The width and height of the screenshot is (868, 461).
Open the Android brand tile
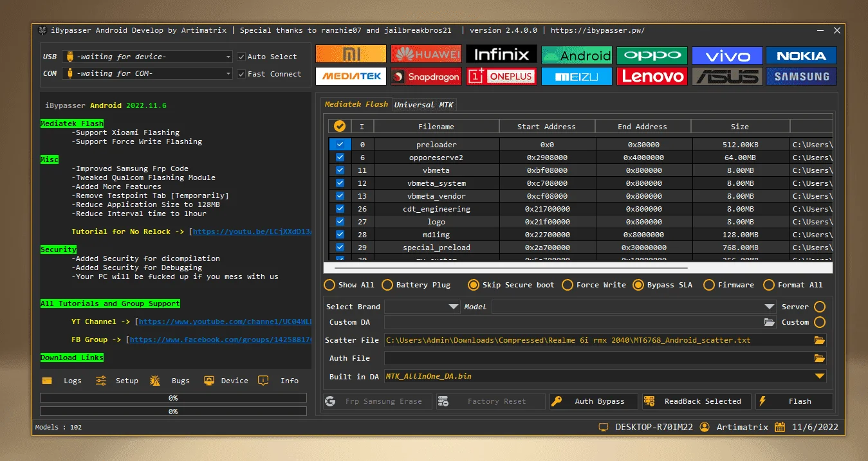pos(577,55)
